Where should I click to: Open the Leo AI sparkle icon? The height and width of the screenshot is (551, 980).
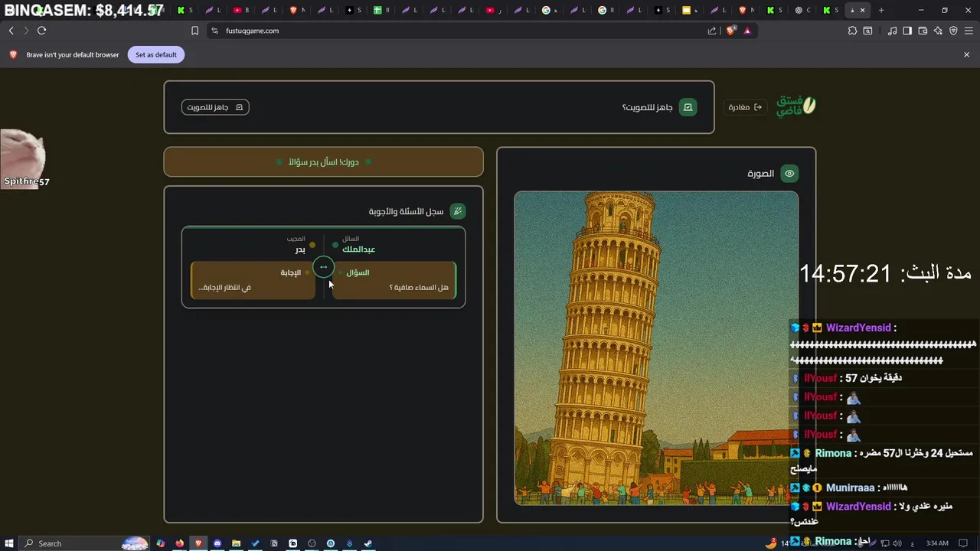pos(938,31)
